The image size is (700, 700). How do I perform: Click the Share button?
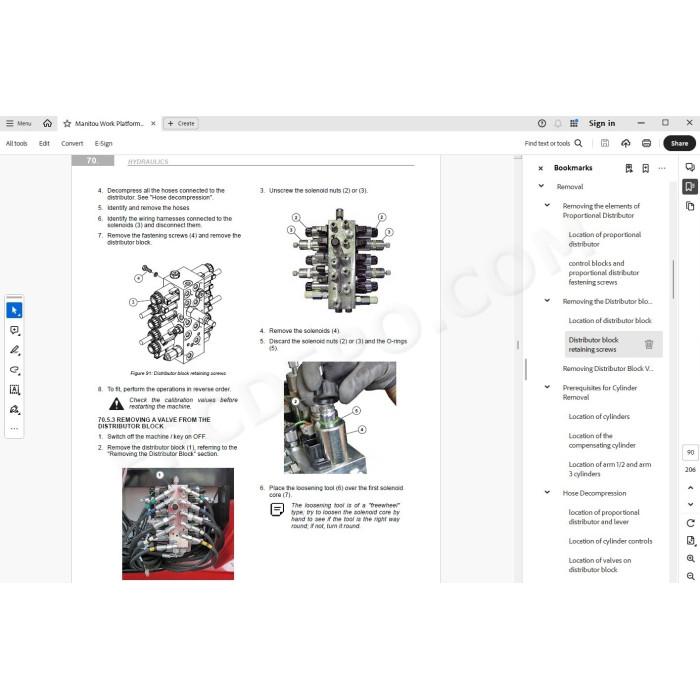tap(679, 143)
